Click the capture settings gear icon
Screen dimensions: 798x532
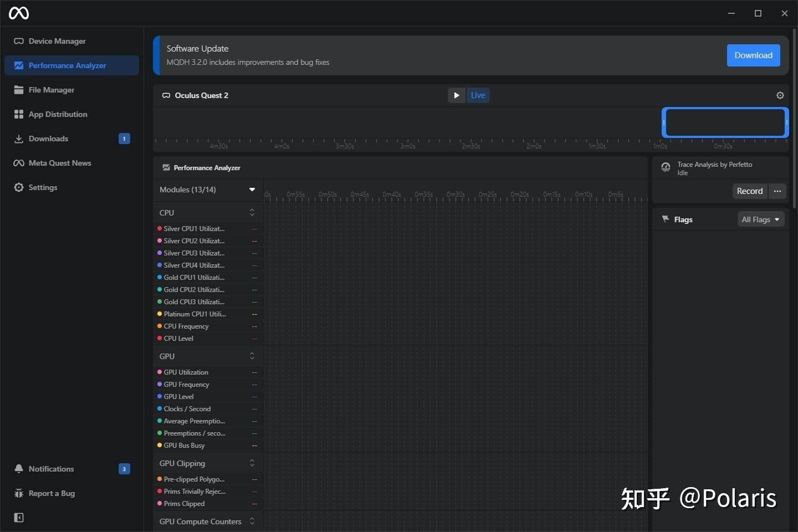pyautogui.click(x=780, y=95)
